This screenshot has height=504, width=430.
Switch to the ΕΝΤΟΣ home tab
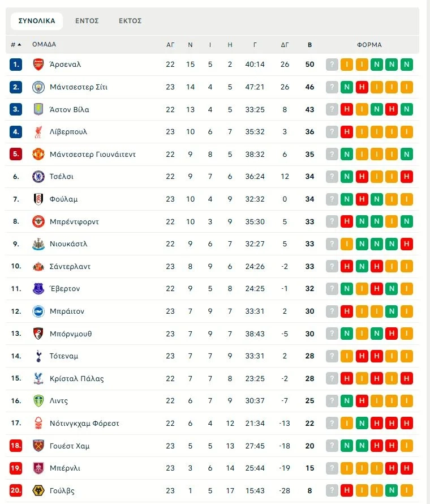(x=87, y=21)
